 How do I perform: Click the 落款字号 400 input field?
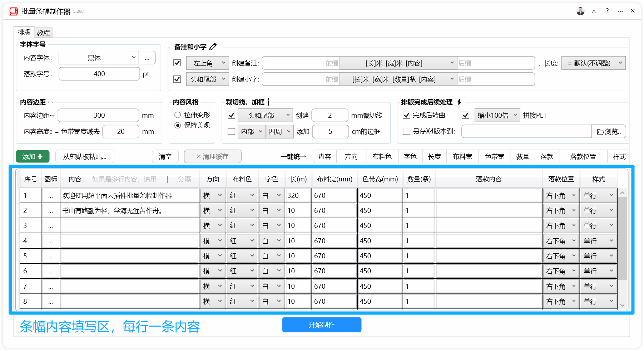[x=99, y=74]
